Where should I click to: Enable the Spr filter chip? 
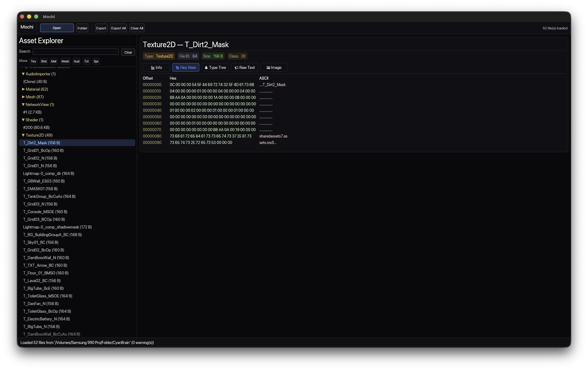point(96,61)
